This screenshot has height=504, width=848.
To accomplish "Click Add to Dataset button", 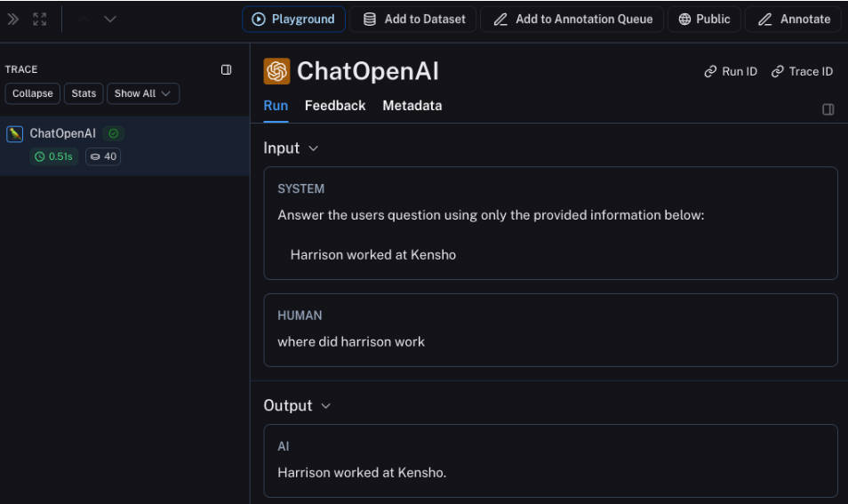I will (413, 20).
